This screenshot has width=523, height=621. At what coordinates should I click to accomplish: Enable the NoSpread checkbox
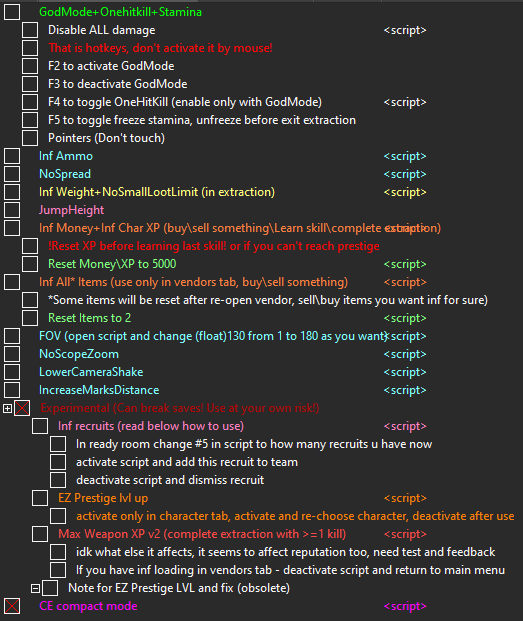tap(12, 174)
